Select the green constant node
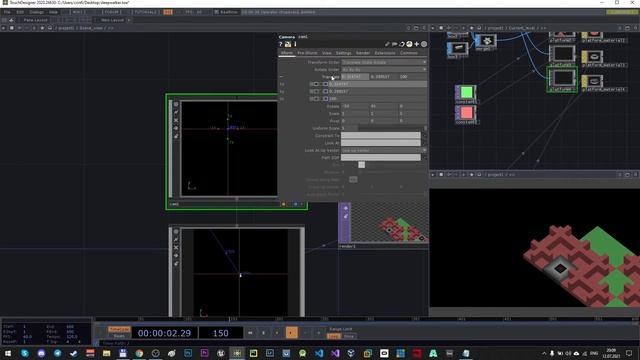Screen dimensions: 640x360 click(x=466, y=93)
